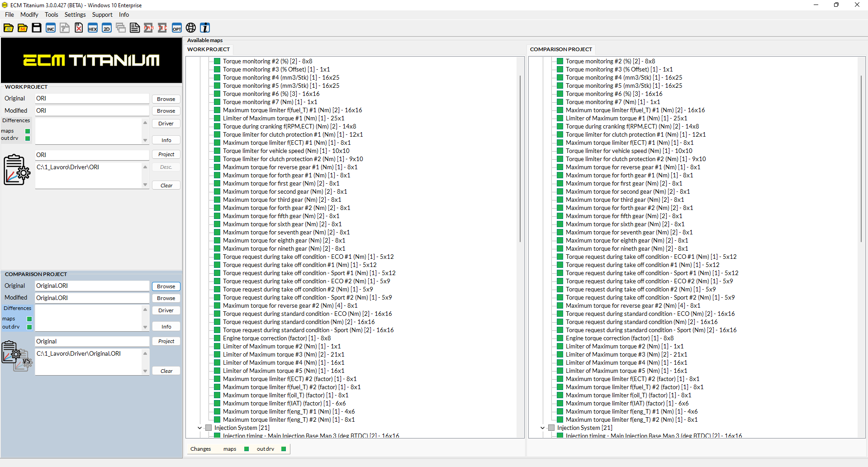Click the INC toolbar icon
868x467 pixels.
(51, 28)
